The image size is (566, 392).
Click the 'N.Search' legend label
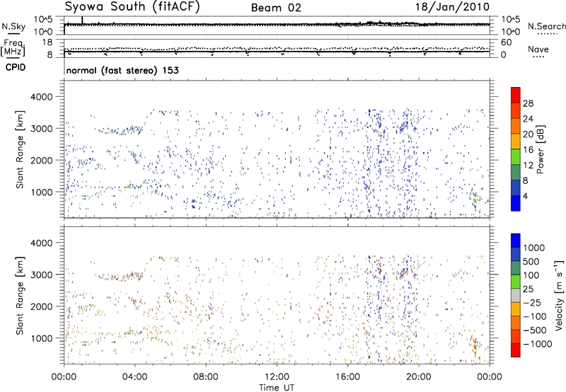(546, 26)
